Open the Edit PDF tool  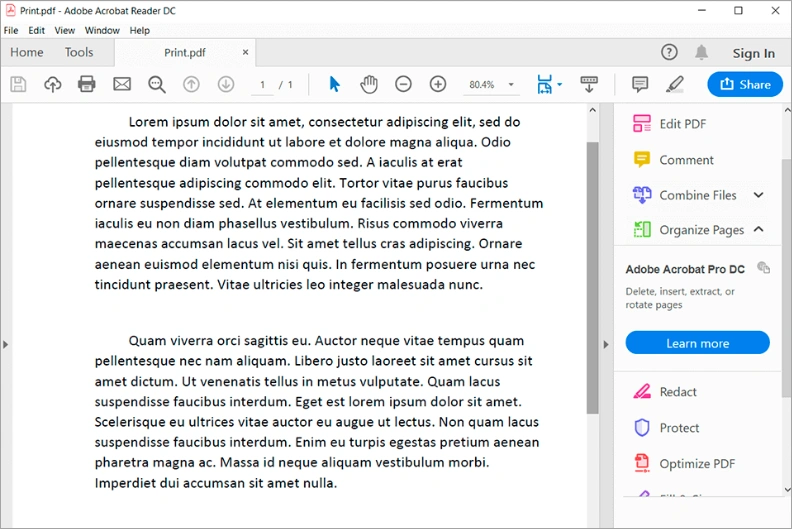click(670, 124)
